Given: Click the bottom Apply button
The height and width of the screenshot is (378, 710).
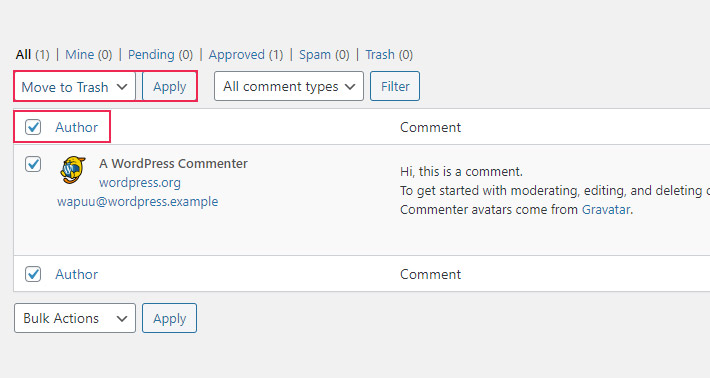Looking at the screenshot, I should click(x=169, y=318).
